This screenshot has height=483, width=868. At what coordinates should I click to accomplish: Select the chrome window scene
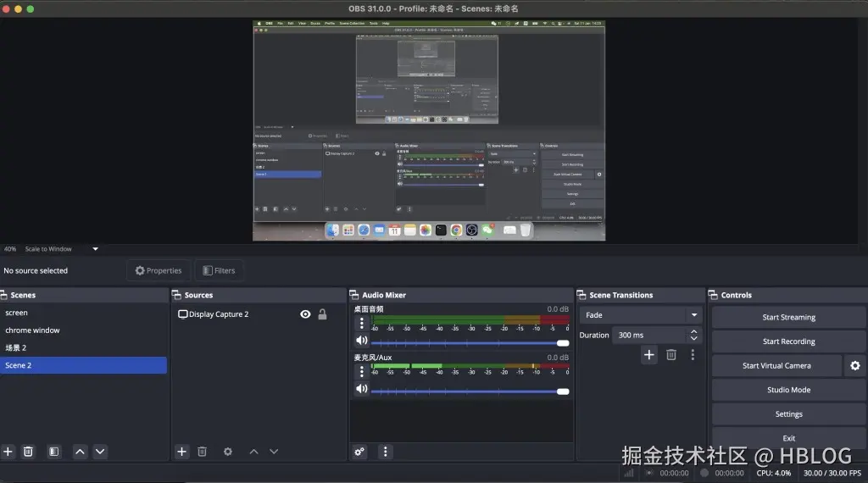click(83, 330)
